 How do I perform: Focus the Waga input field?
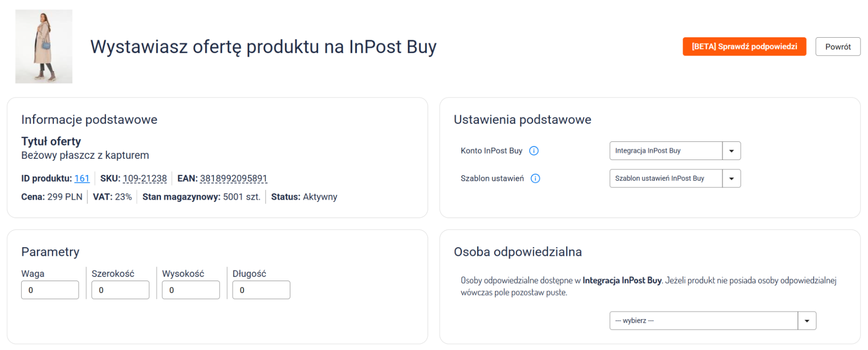50,290
